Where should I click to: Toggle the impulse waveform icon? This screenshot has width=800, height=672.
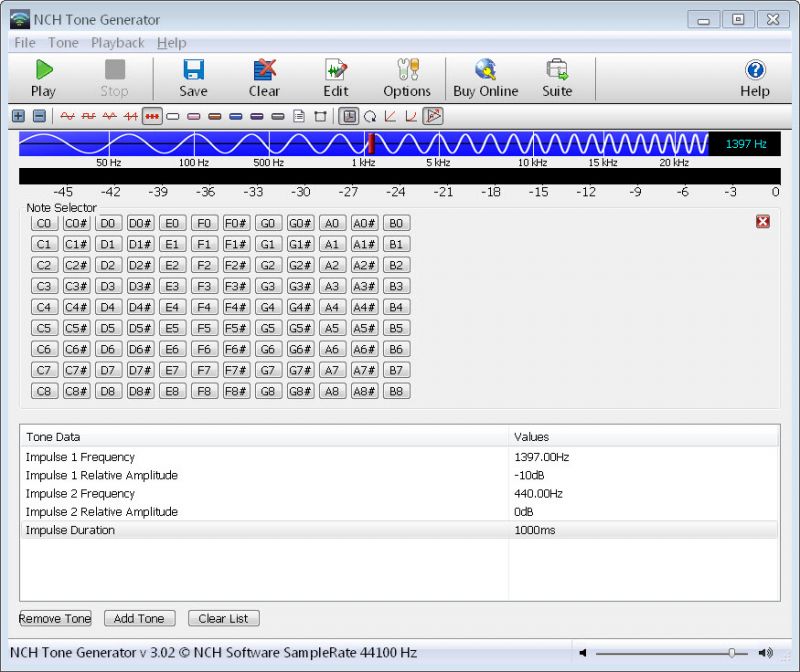click(x=152, y=116)
